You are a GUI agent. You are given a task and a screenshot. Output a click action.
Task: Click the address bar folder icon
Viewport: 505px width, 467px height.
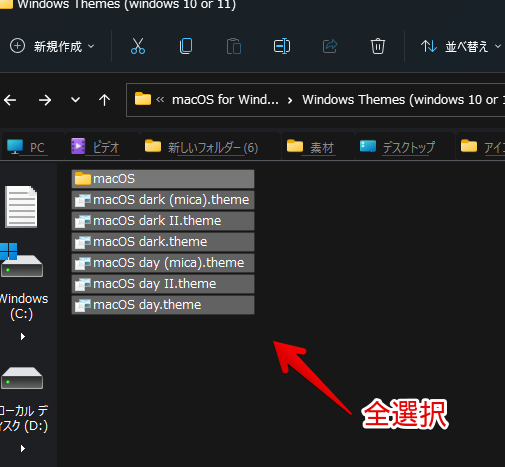(x=143, y=99)
